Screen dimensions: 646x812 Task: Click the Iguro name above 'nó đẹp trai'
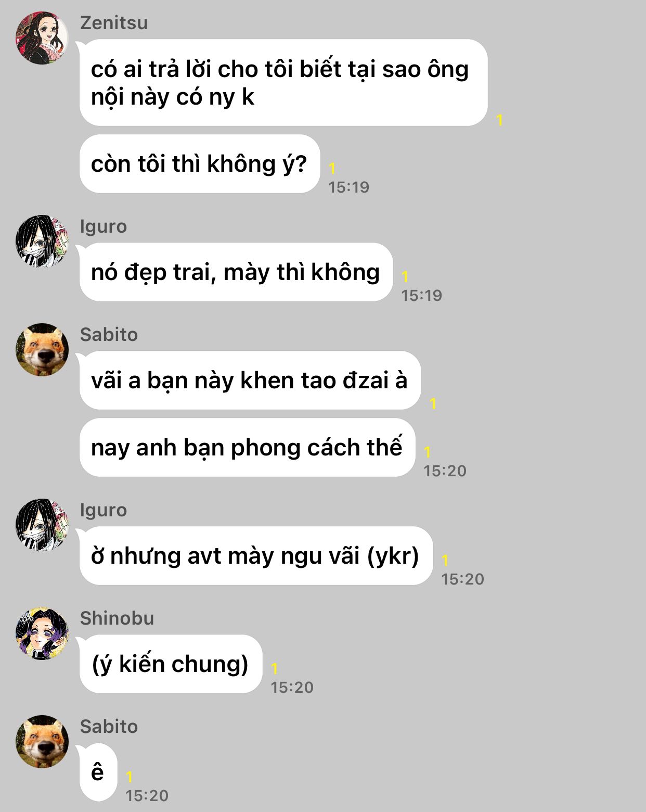104,227
